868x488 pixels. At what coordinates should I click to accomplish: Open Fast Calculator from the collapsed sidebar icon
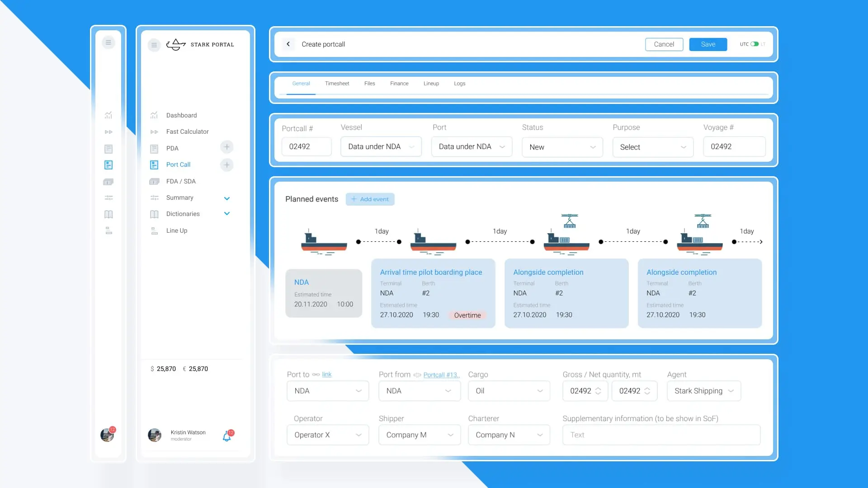click(108, 132)
